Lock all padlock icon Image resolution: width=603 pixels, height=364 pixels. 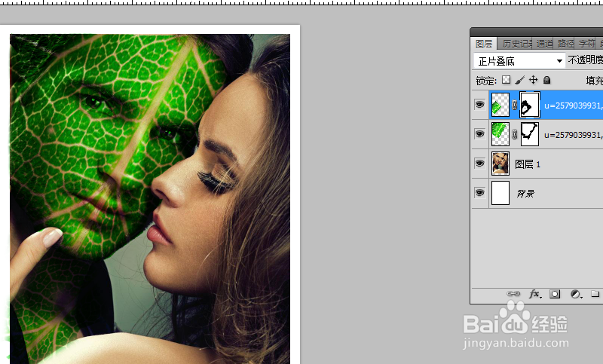(547, 80)
